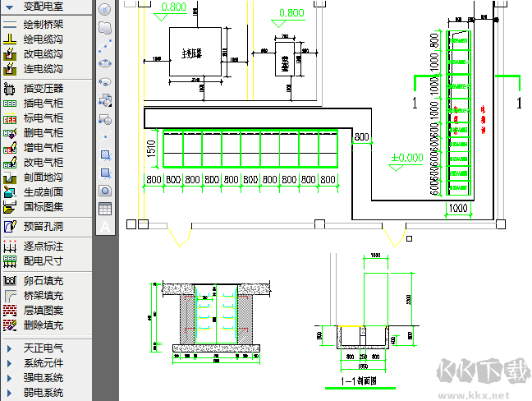The width and height of the screenshot is (532, 401).
Task: Choose the 配电尺寸 icon
Action: (x=10, y=261)
